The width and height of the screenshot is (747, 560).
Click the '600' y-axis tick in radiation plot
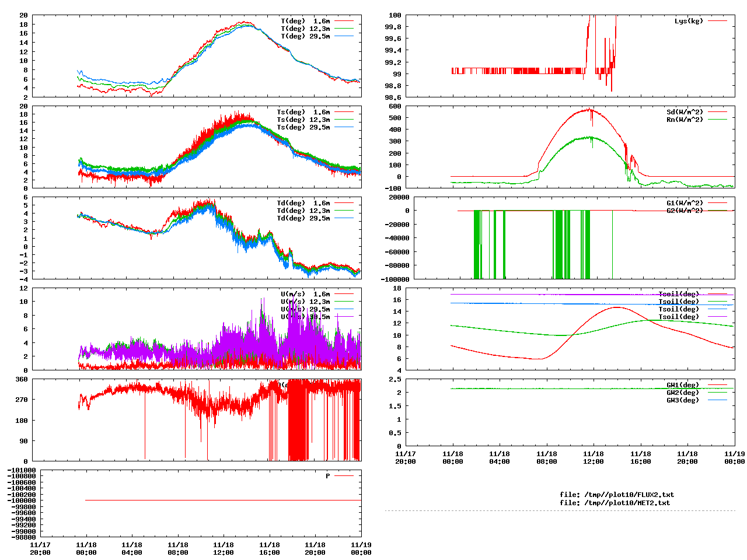395,106
